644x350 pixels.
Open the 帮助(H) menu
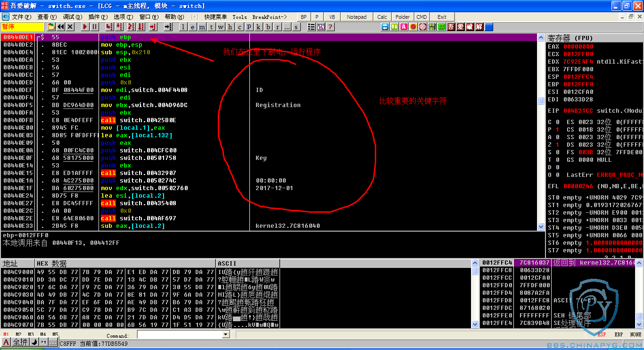pyautogui.click(x=174, y=17)
